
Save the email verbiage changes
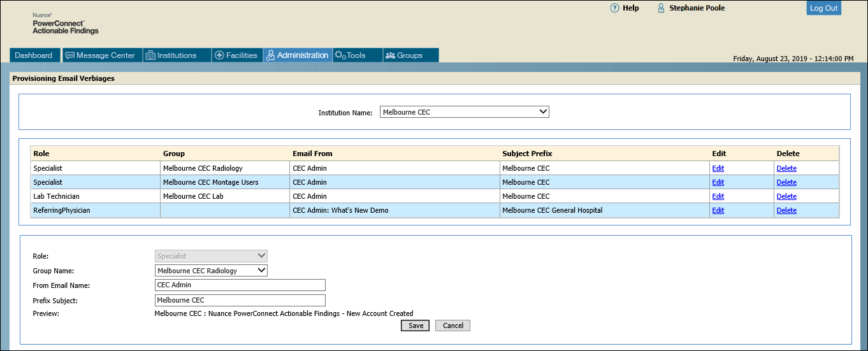point(416,326)
